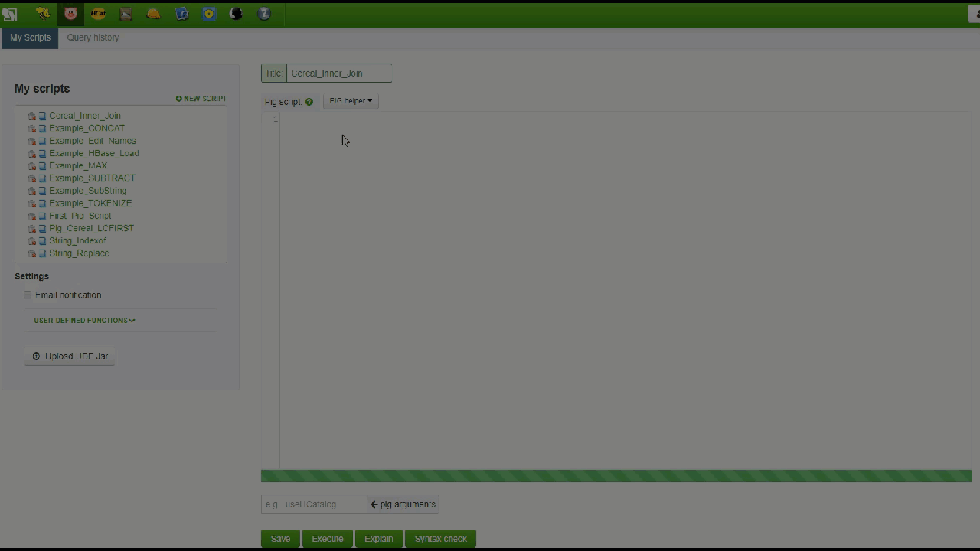Open the Job Designer icon
This screenshot has width=980, height=551.
point(181,14)
